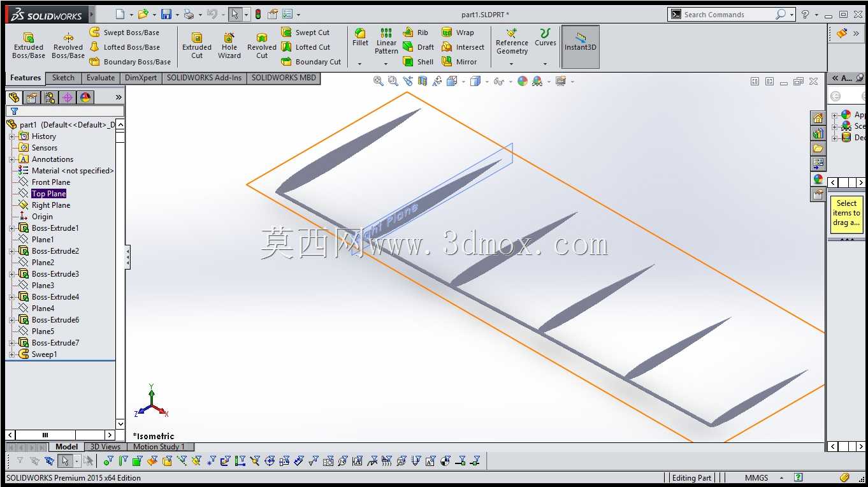Use the Intersect feature
868x487 pixels.
pyautogui.click(x=463, y=47)
